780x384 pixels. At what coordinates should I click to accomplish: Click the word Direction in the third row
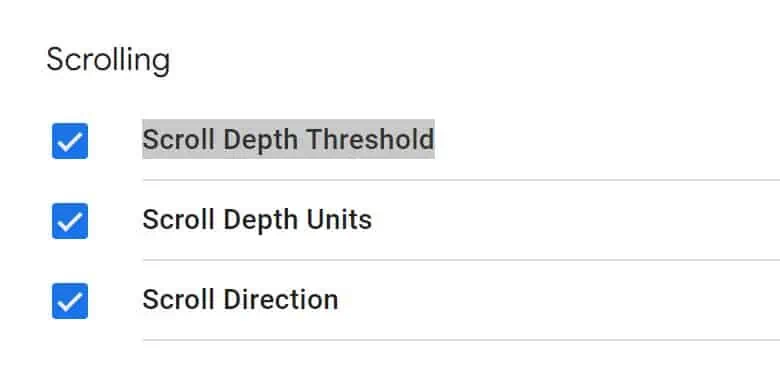[281, 299]
